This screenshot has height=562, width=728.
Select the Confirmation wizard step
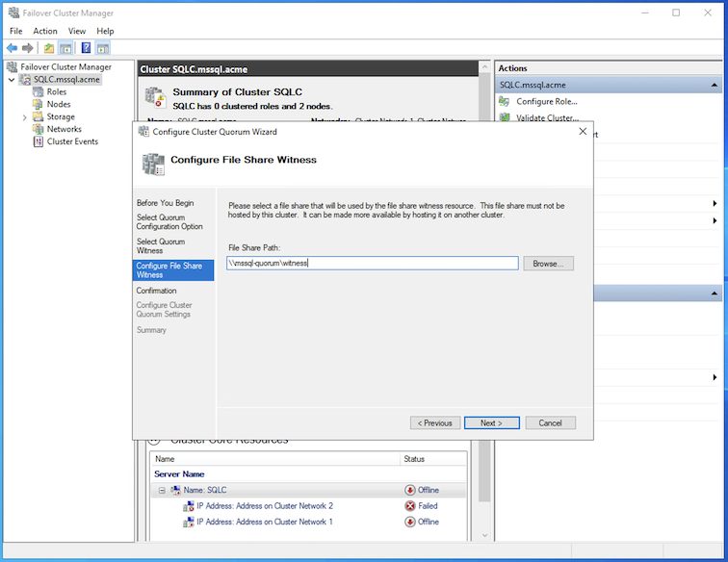tap(156, 291)
